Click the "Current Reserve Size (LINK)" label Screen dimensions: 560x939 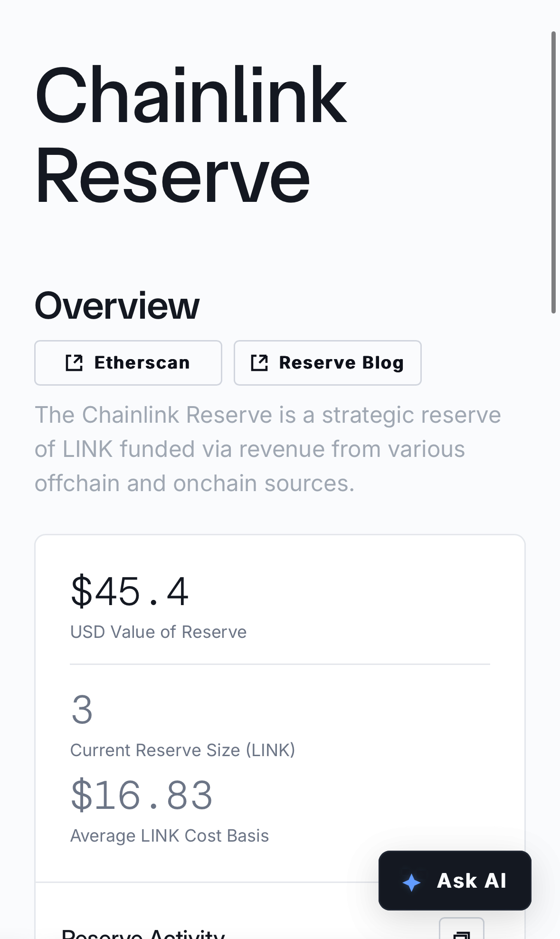coord(183,750)
